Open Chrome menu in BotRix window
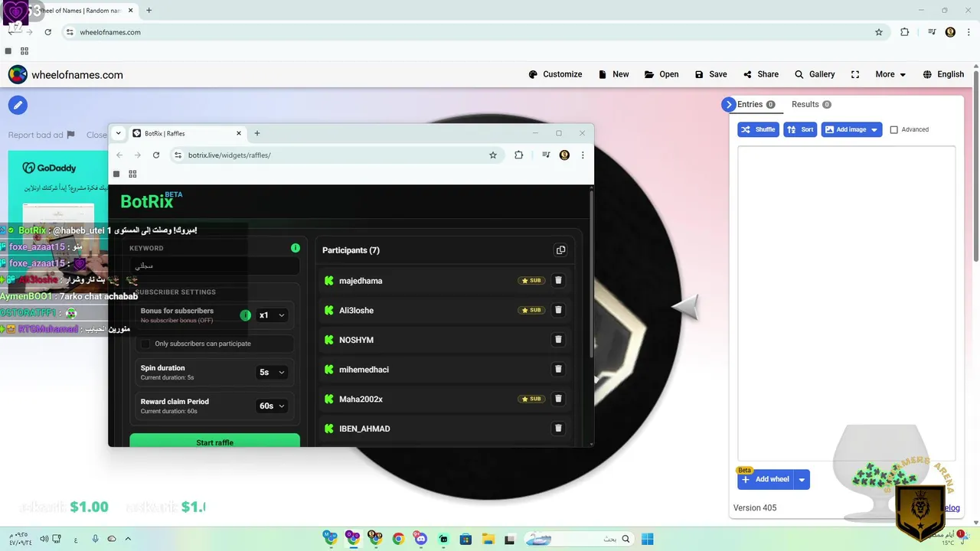Image resolution: width=980 pixels, height=551 pixels. click(x=583, y=155)
